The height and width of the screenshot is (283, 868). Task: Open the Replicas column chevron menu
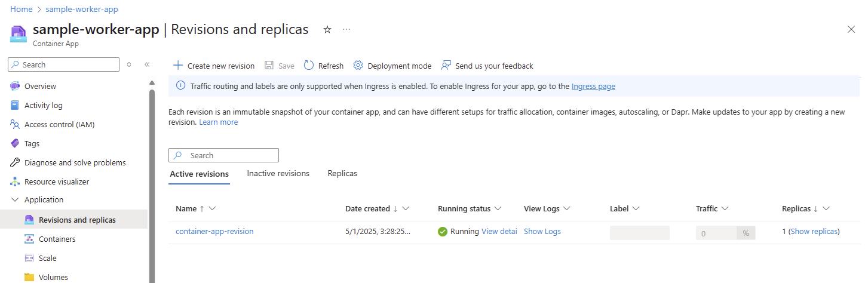[826, 208]
